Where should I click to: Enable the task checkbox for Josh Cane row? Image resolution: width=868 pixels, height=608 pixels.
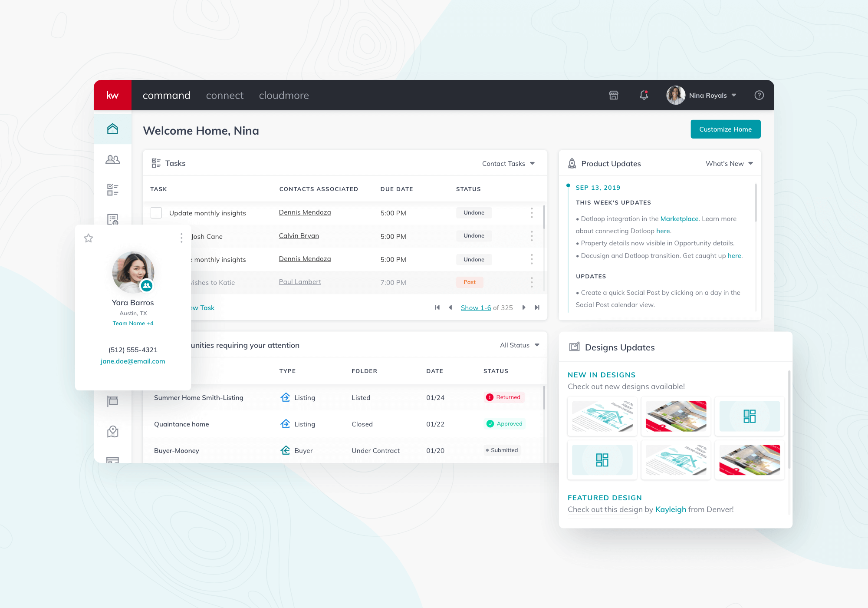156,236
